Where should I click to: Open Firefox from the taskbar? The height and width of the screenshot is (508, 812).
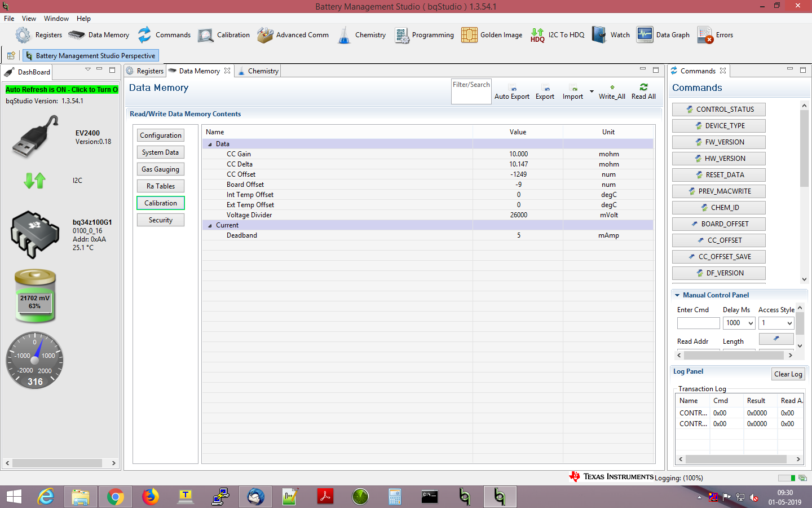pos(150,497)
